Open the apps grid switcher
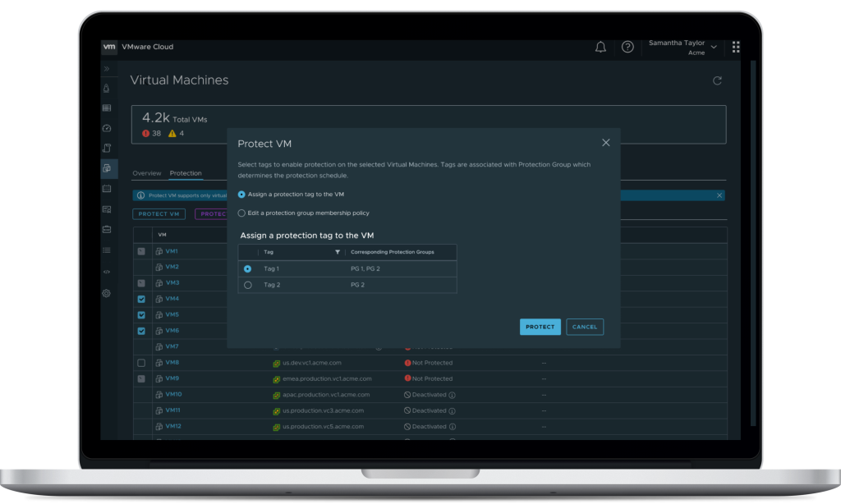The height and width of the screenshot is (504, 841). click(x=736, y=47)
